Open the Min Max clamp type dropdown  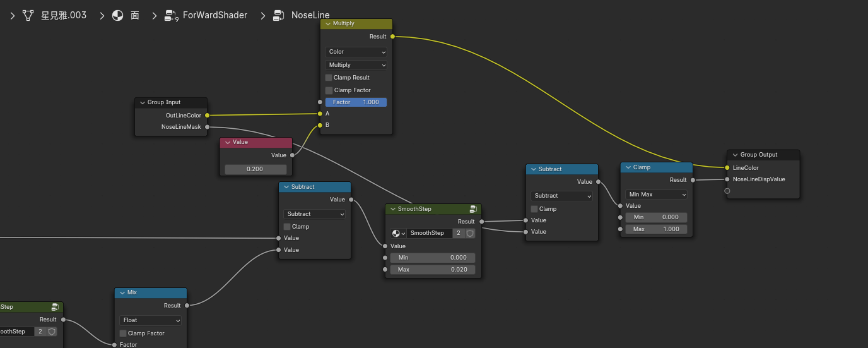click(x=656, y=195)
